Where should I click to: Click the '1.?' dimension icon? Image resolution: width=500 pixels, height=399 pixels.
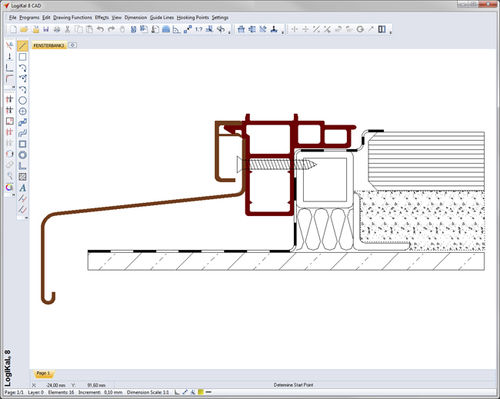coord(199,29)
